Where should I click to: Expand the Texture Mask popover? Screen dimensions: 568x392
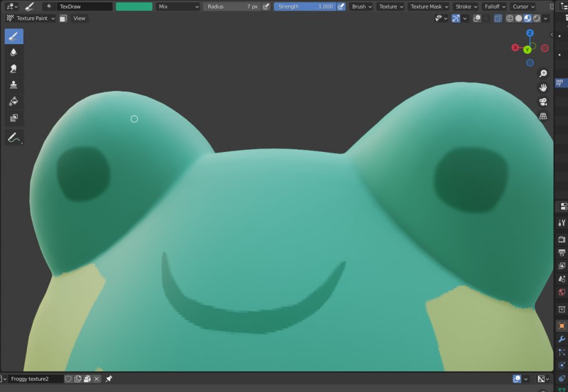[x=429, y=6]
